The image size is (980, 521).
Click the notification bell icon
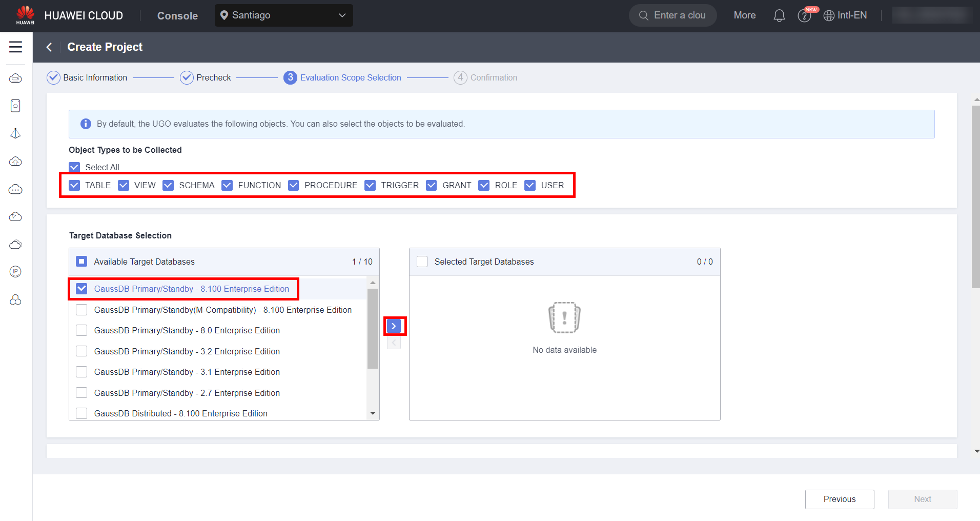tap(779, 15)
